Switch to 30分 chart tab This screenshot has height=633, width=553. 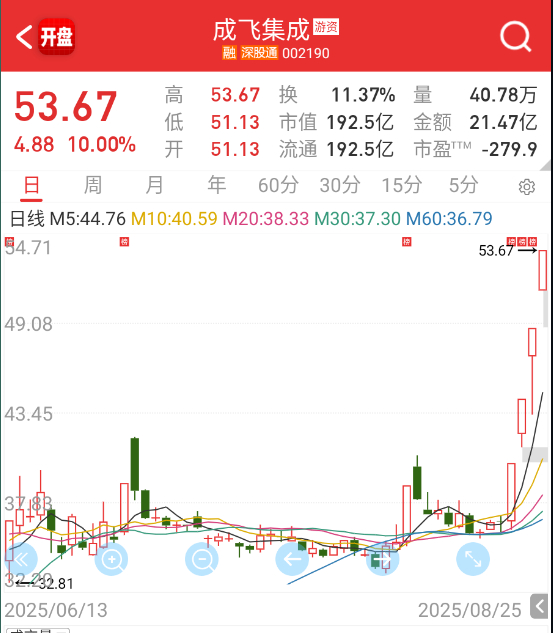coord(340,186)
